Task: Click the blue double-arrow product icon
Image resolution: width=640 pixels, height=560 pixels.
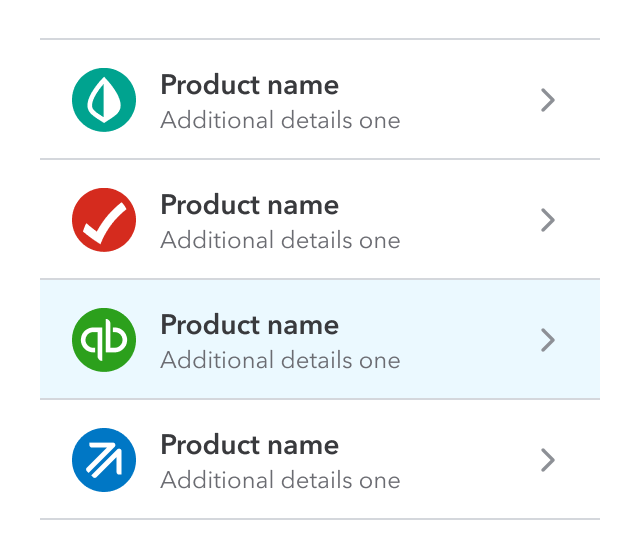Action: (104, 460)
